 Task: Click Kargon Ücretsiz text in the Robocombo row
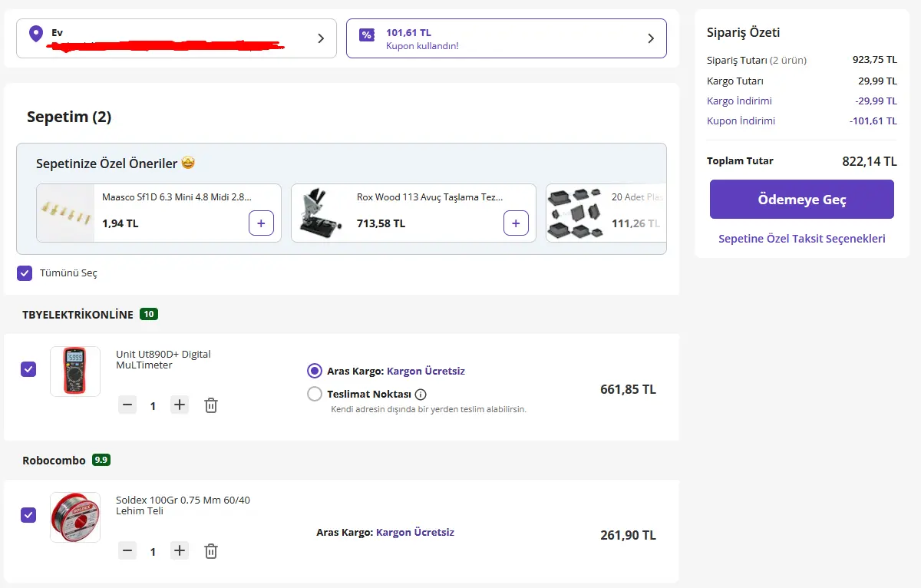(x=415, y=532)
